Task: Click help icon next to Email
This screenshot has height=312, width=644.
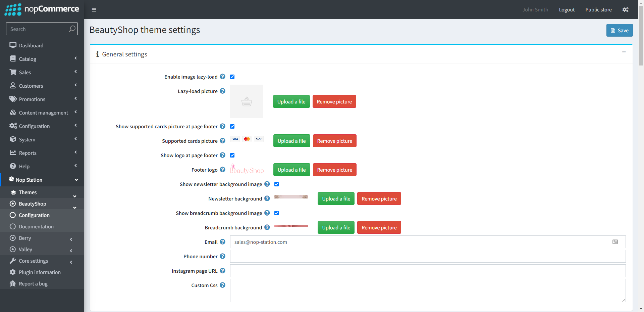Action: [x=222, y=242]
